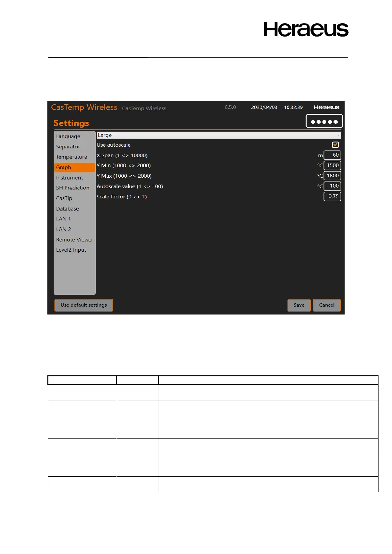Expand the Large graph size dropdown

pyautogui.click(x=219, y=135)
